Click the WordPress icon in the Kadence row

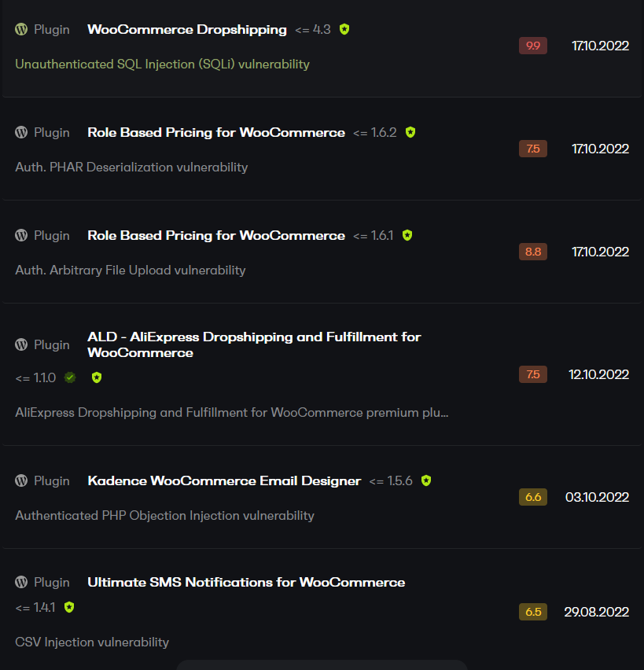pos(21,480)
